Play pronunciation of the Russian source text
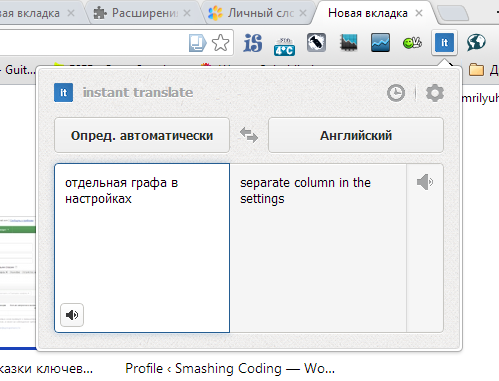 (72, 315)
